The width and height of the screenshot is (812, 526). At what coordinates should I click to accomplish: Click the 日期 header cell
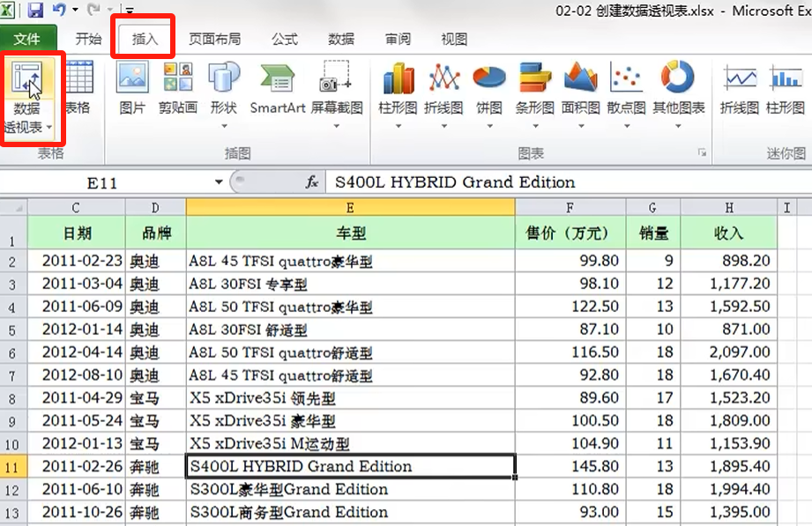point(76,233)
